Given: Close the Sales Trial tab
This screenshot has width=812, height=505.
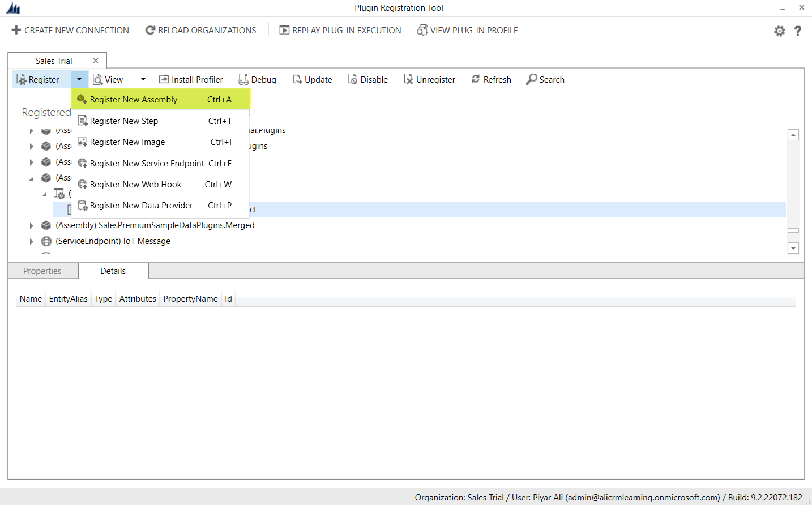Looking at the screenshot, I should (96, 61).
